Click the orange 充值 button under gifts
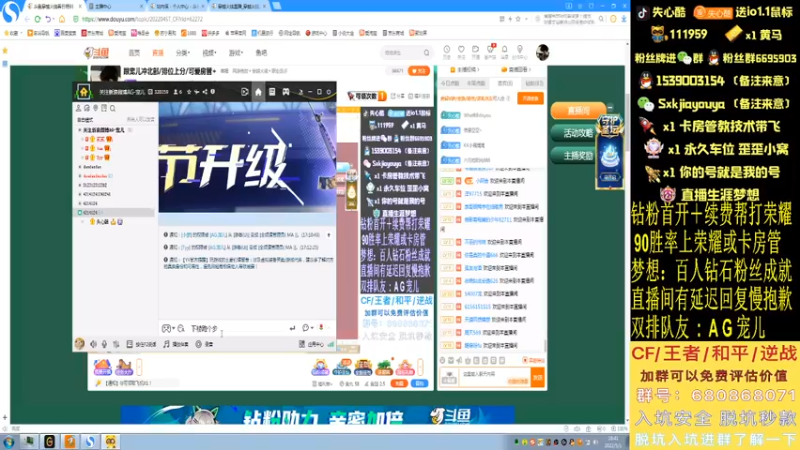Screen dimensions: 800x450 pos(399,383)
